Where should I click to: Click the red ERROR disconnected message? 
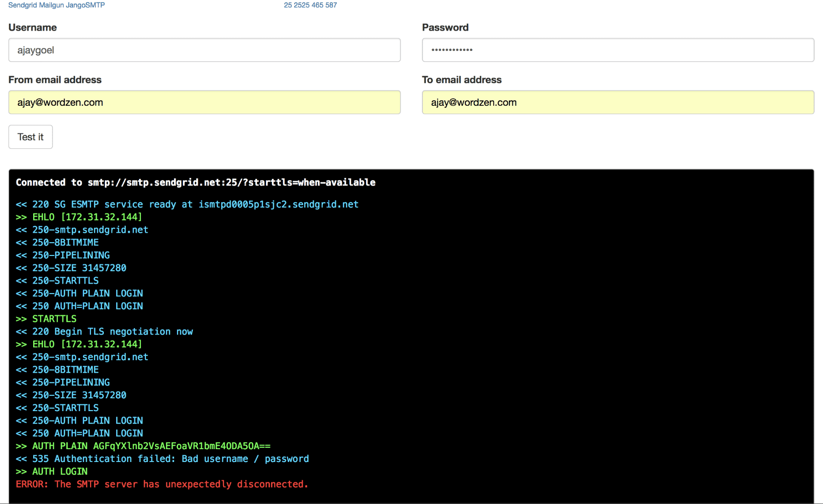(162, 484)
